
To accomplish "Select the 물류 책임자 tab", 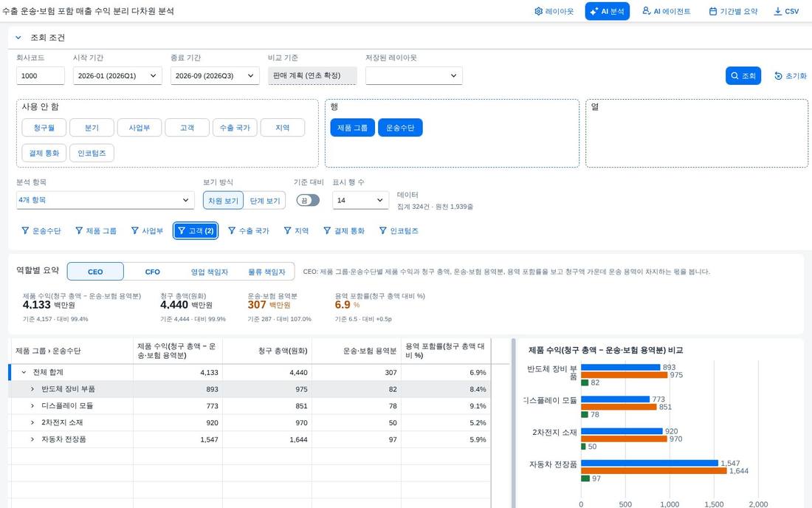I will (x=266, y=271).
